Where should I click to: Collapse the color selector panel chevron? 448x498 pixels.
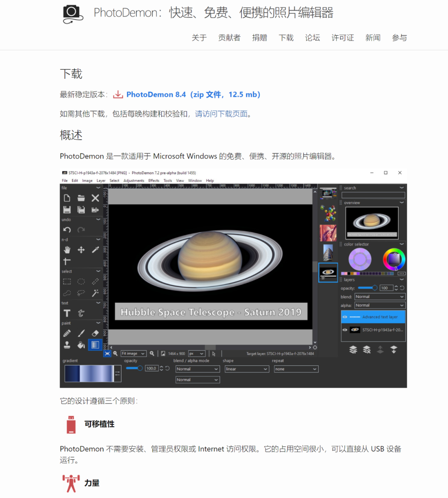pos(402,244)
